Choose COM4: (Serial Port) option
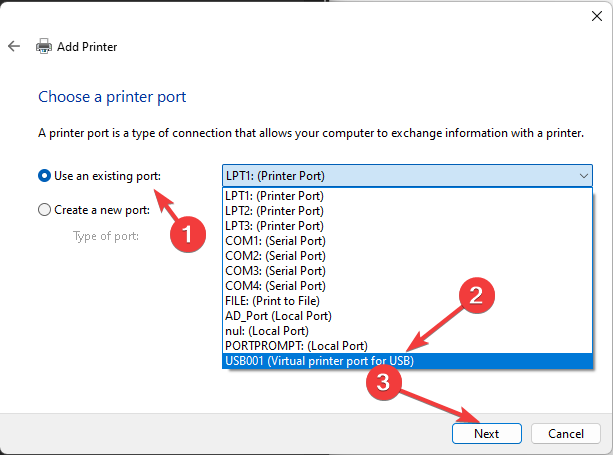Screen dimensions: 613x455 coord(407,286)
